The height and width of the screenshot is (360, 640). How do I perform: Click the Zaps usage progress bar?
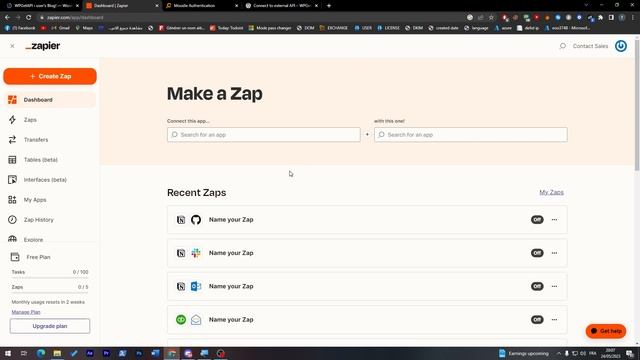50,293
